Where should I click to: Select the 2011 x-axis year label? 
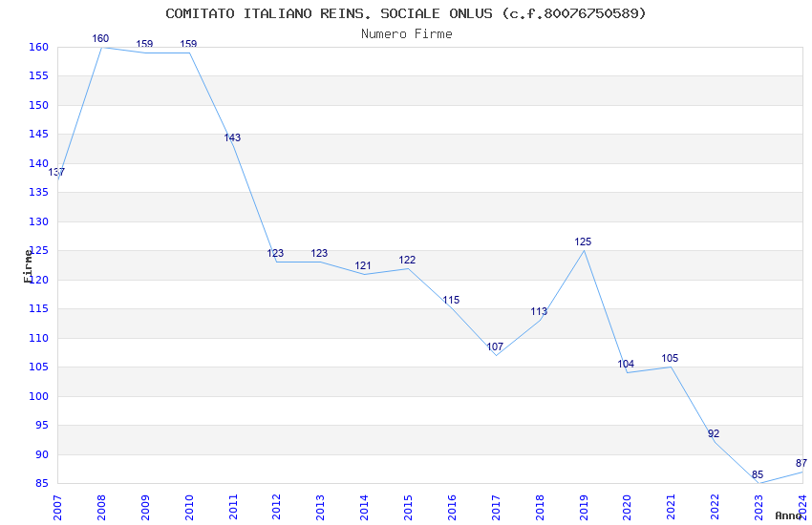click(233, 508)
